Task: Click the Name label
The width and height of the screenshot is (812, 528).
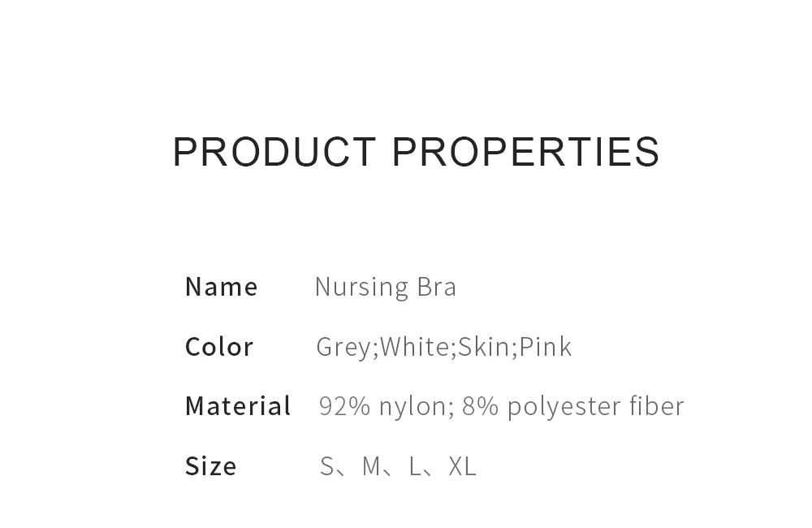Action: point(221,287)
